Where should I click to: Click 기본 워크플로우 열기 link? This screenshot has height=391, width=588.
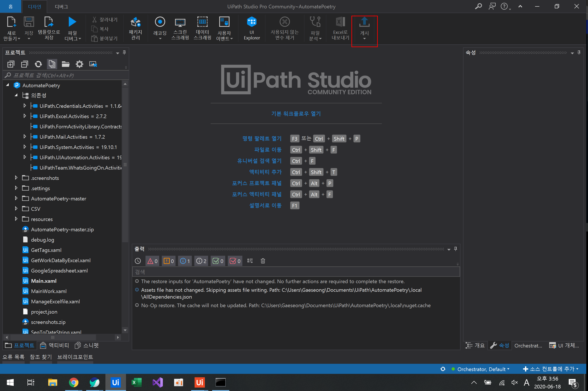point(296,114)
